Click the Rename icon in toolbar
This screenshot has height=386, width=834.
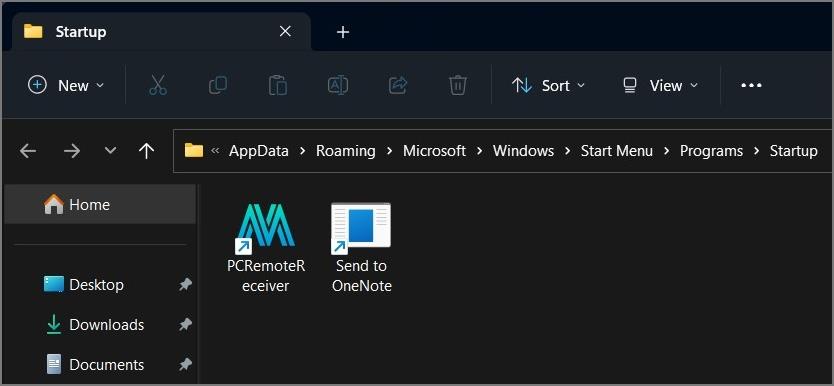[338, 85]
